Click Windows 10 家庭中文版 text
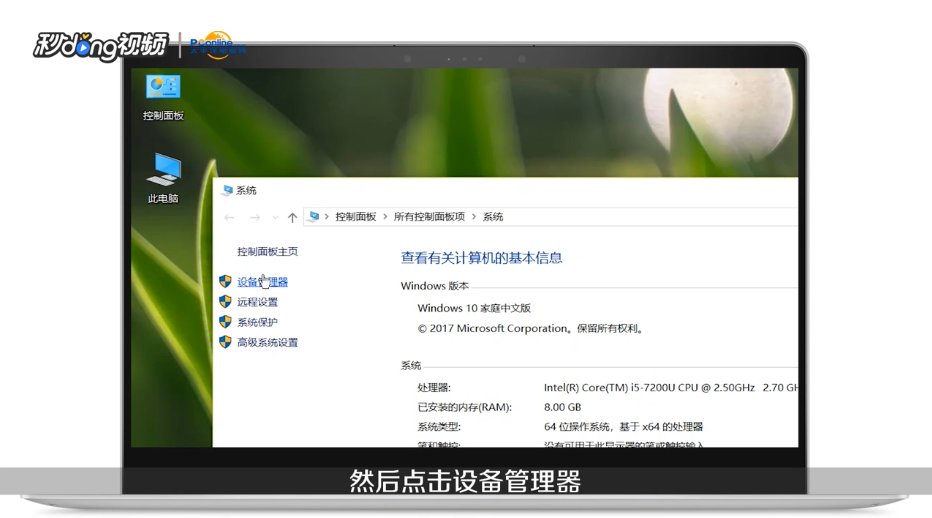This screenshot has width=932, height=518. point(474,308)
